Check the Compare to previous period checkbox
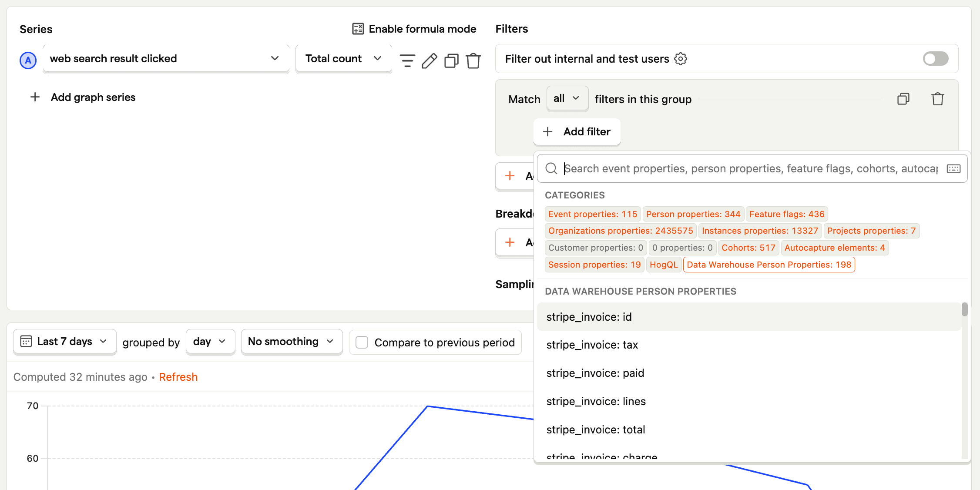 click(x=362, y=341)
